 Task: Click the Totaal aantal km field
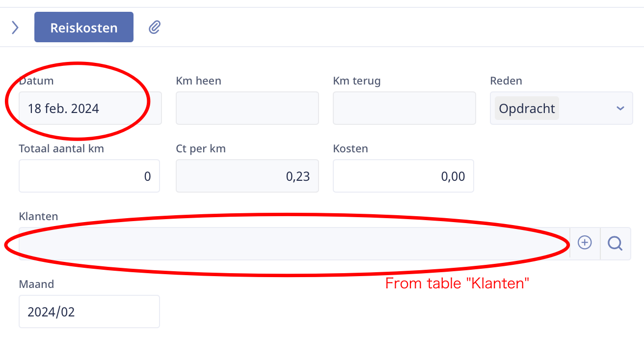tap(89, 176)
